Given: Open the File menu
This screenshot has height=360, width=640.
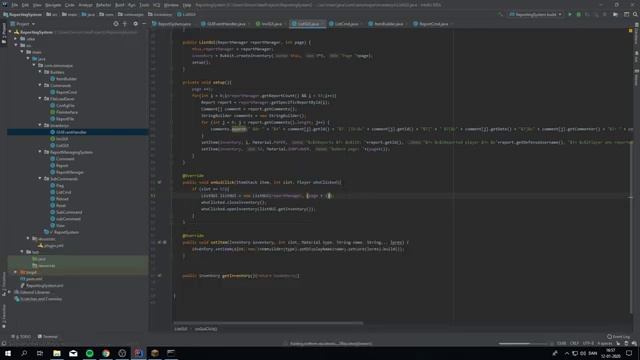Looking at the screenshot, I should 15,5.
